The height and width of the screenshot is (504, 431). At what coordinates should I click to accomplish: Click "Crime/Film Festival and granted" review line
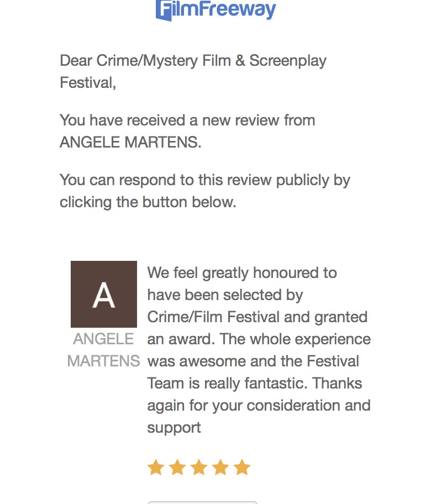point(257,317)
